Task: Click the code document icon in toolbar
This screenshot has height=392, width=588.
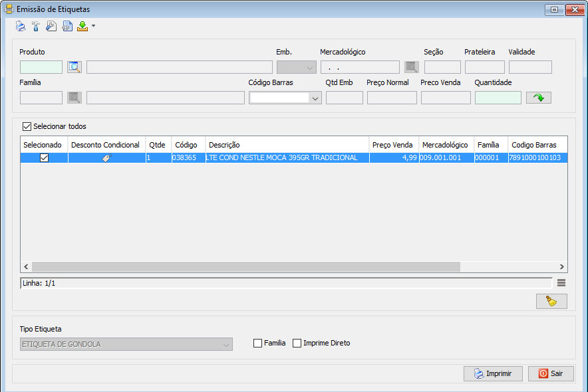Action: (67, 27)
